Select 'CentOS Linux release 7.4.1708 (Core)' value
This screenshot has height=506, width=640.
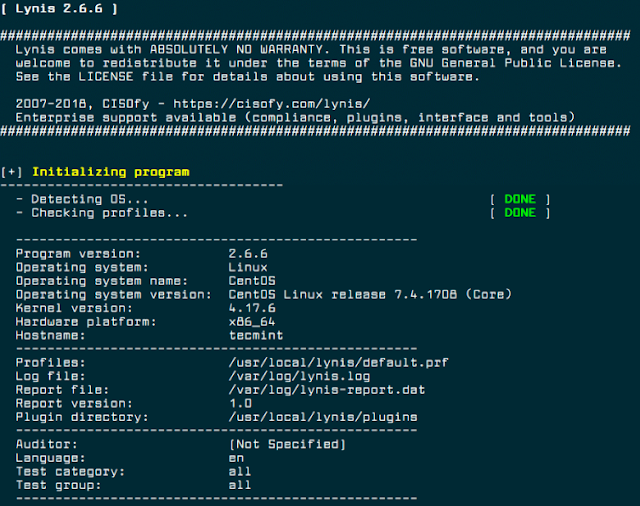point(370,295)
